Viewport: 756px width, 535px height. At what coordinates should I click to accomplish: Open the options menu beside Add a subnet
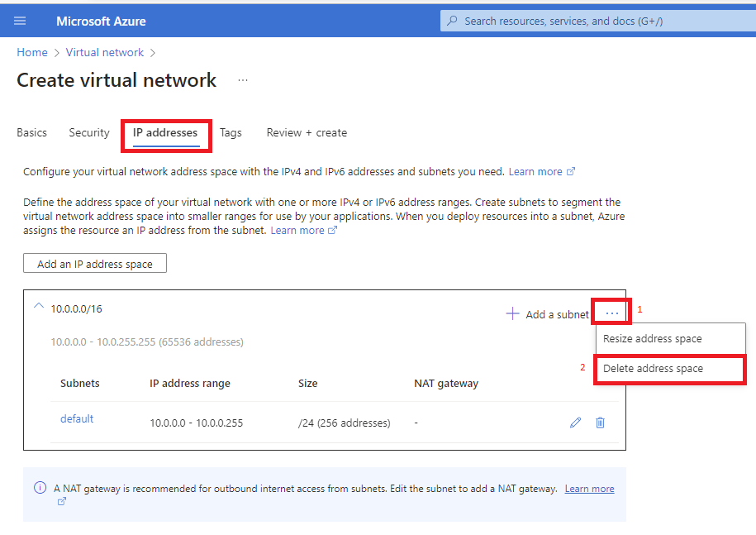[x=611, y=312]
